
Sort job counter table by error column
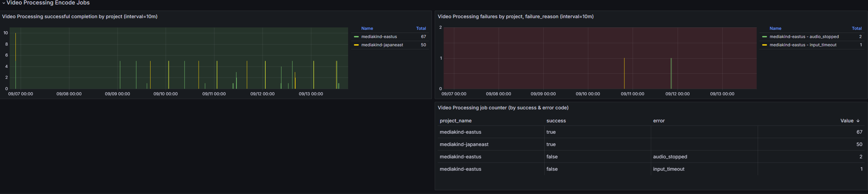pos(659,121)
